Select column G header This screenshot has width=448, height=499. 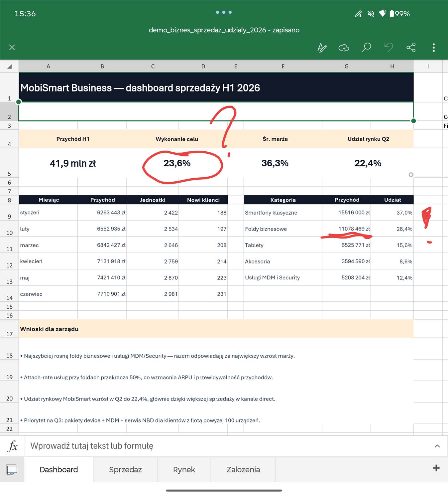[346, 67]
